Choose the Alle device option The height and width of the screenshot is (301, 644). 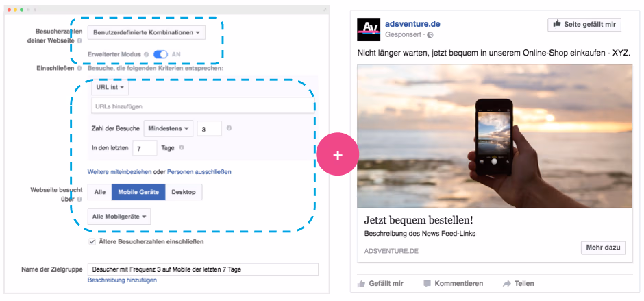pyautogui.click(x=100, y=192)
